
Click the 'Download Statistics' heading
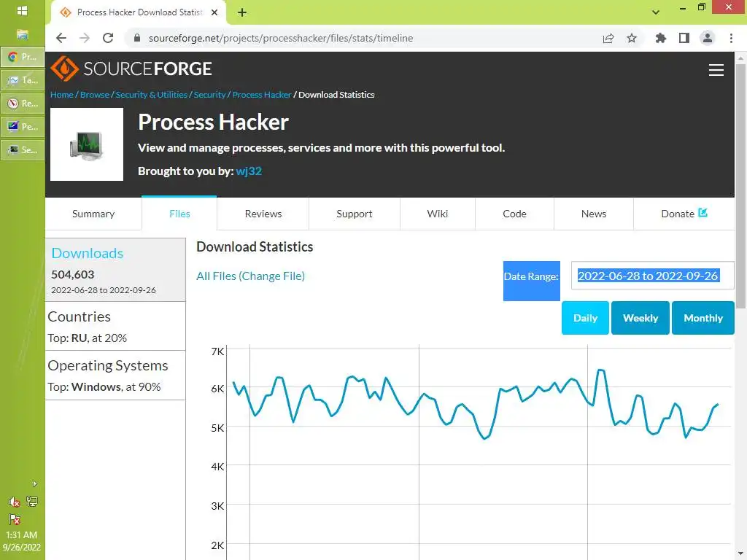click(255, 246)
